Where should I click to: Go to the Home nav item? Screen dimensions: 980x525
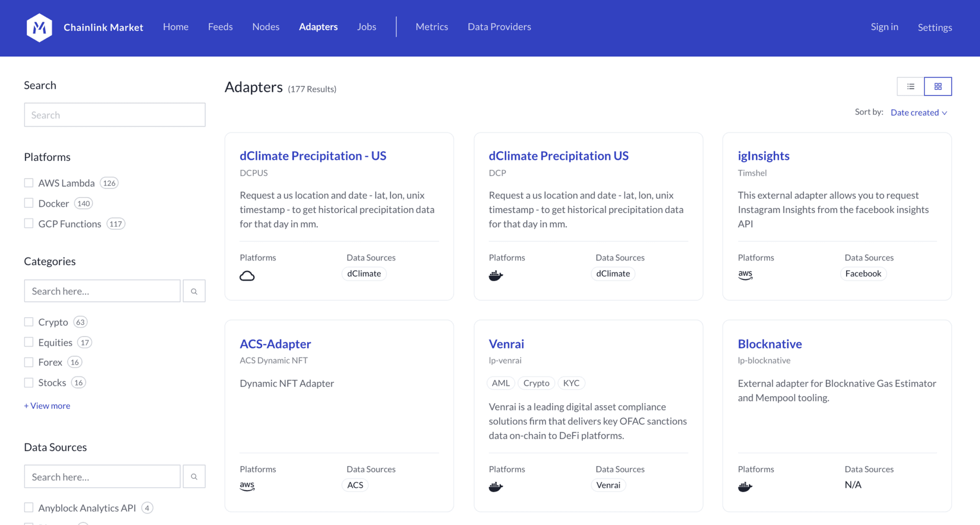point(176,27)
